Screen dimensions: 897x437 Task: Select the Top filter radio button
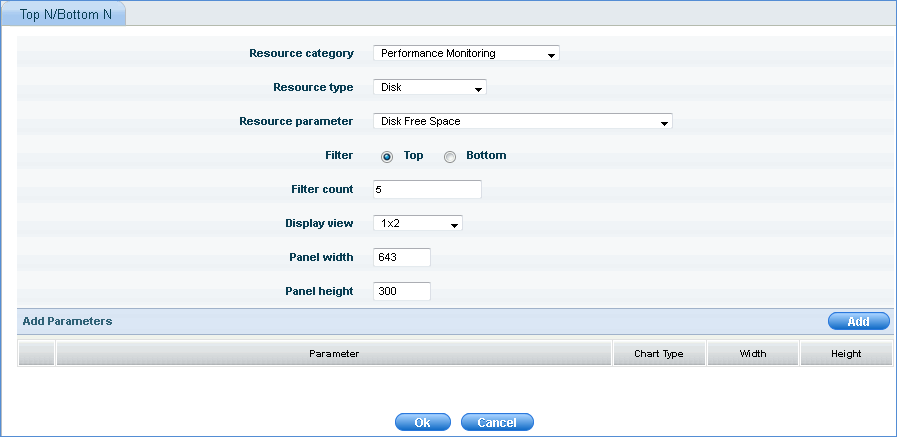point(387,157)
